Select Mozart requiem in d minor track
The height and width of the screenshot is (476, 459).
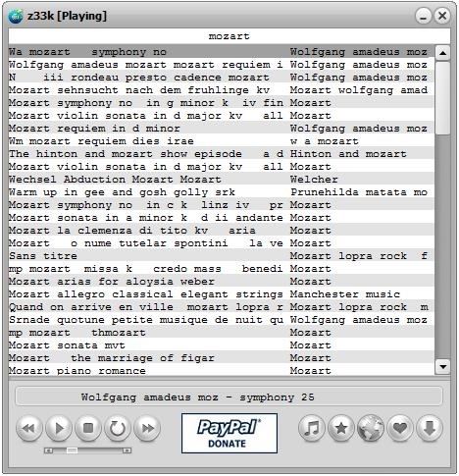coord(222,129)
